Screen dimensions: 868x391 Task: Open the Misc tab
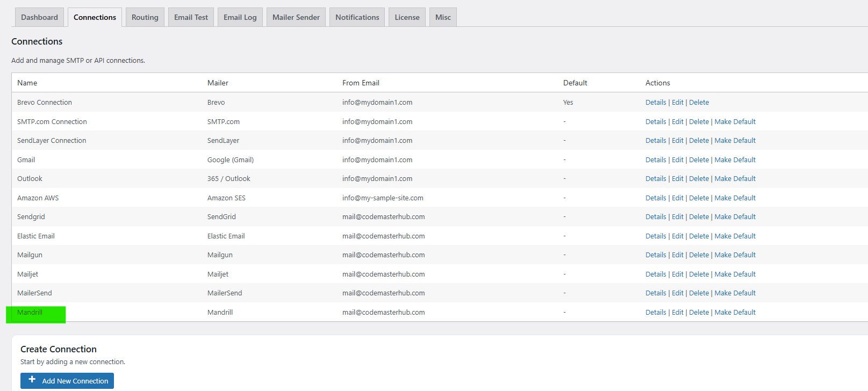(x=443, y=17)
